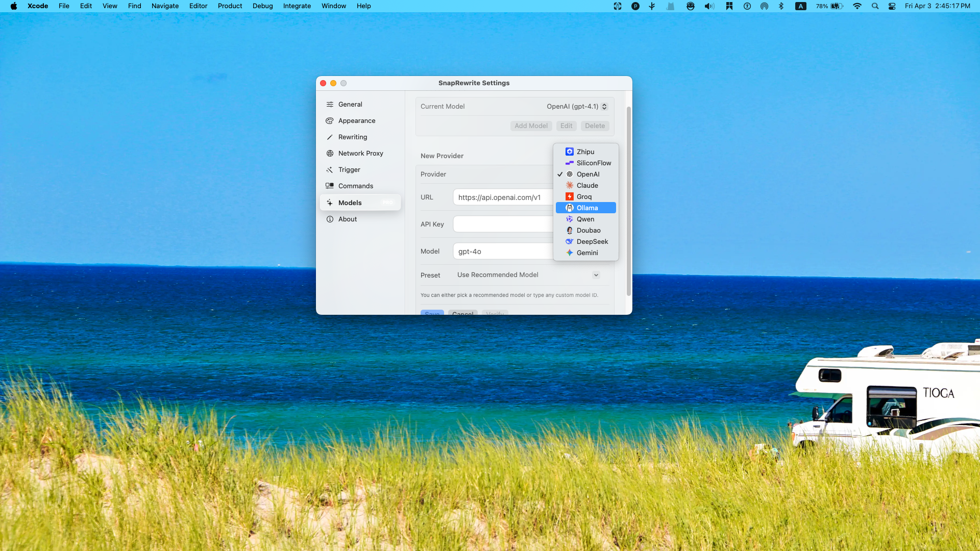Viewport: 980px width, 551px height.
Task: Open the Network Proxy settings pane
Action: pos(360,153)
